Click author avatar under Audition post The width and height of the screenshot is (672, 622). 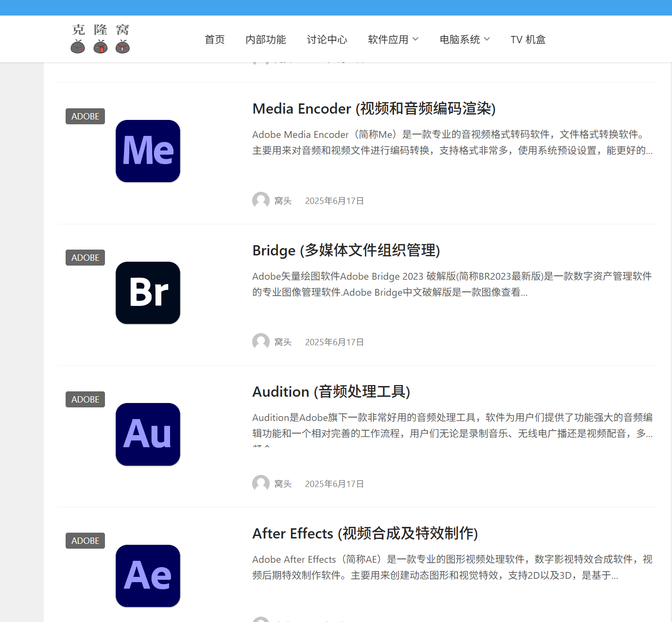pyautogui.click(x=261, y=484)
